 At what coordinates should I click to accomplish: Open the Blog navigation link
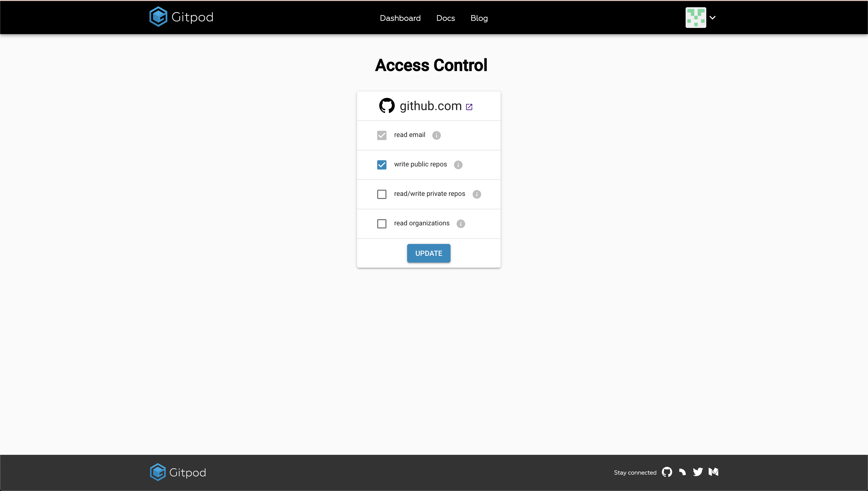pyautogui.click(x=479, y=18)
